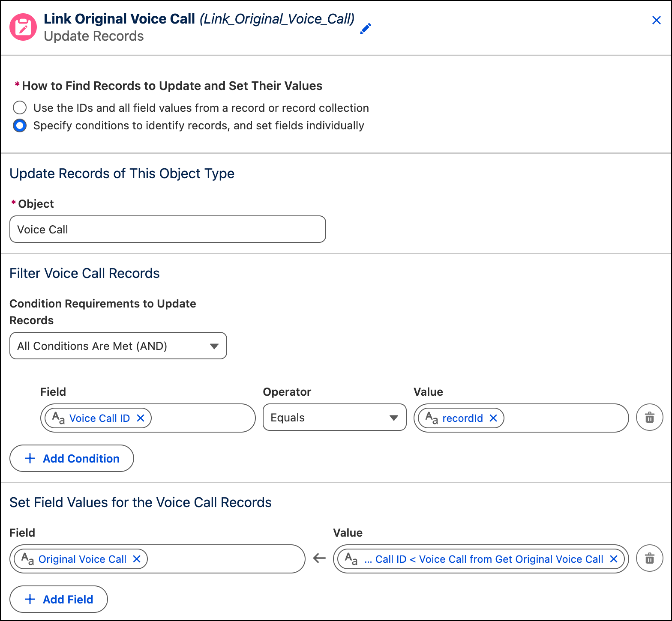Click the Call ID value pill
672x621 pixels.
481,559
